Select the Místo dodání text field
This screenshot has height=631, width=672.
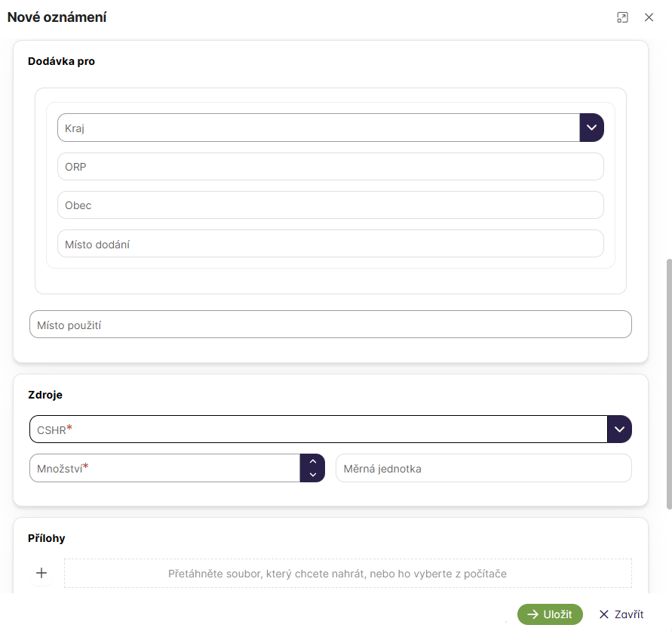pos(330,243)
